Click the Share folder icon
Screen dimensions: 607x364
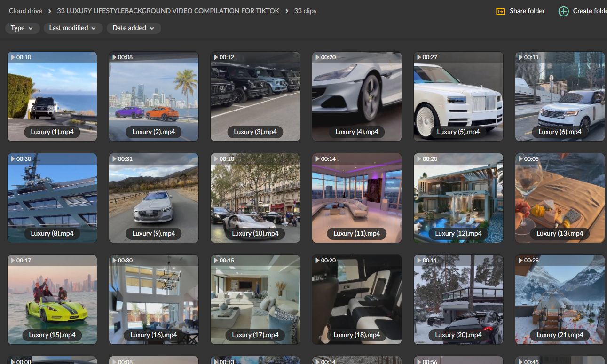click(500, 11)
